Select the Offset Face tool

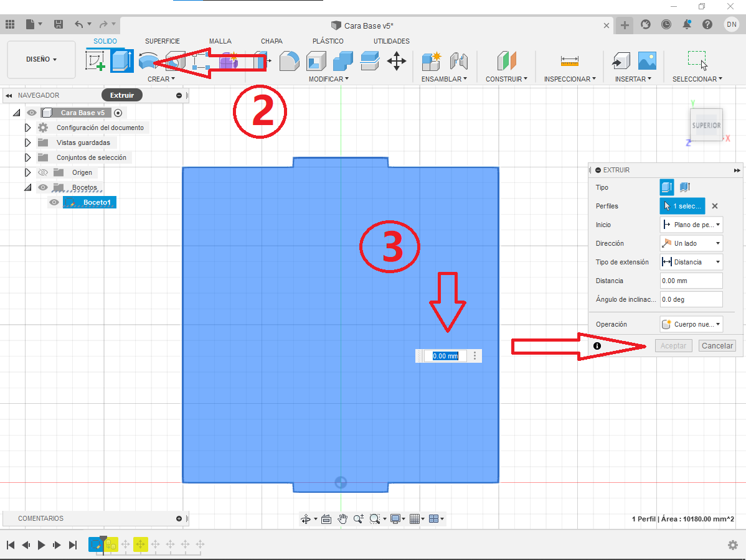[369, 61]
